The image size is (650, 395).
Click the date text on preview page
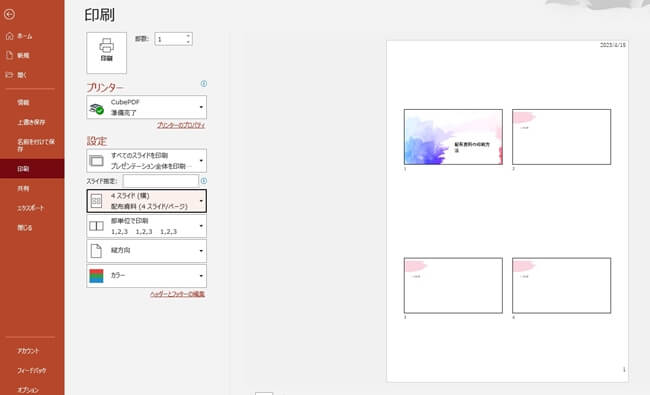coord(613,45)
